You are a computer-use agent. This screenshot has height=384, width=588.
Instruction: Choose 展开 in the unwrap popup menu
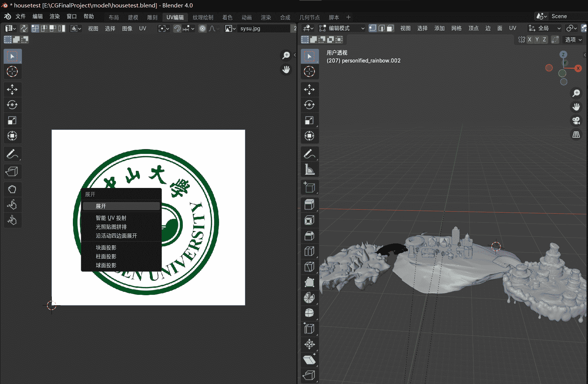pyautogui.click(x=121, y=206)
